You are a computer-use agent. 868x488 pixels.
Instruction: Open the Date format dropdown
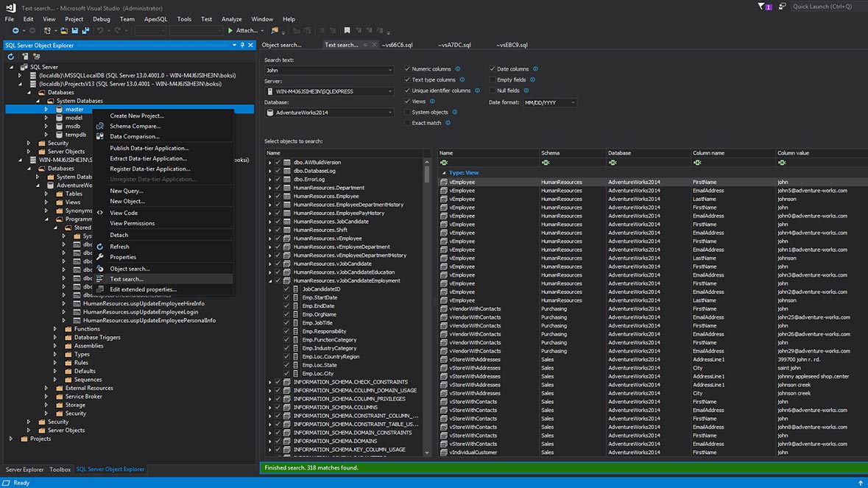tap(573, 102)
